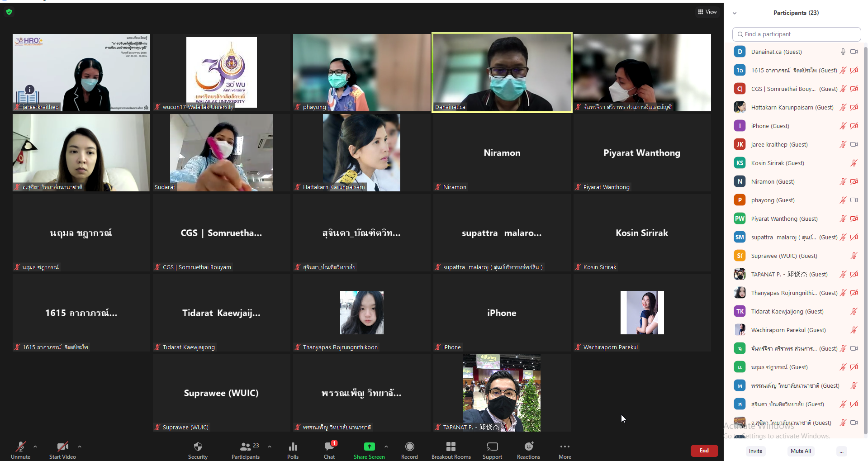Expand video options arrow next to Start Video
868x461 pixels.
click(x=80, y=447)
